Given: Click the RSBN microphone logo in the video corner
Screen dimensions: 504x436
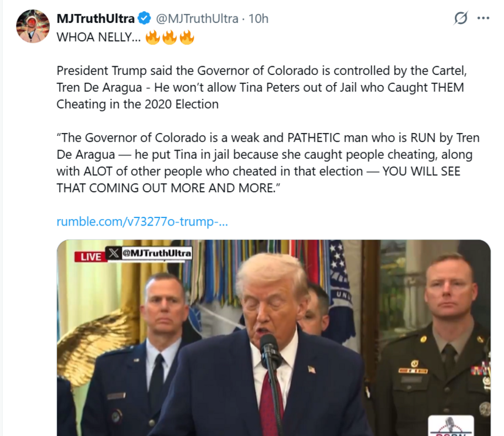Looking at the screenshot, I should pyautogui.click(x=451, y=425).
